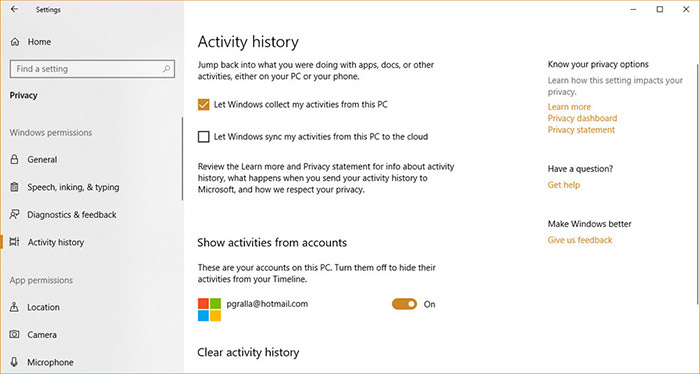Click the Find a setting field

pos(92,69)
